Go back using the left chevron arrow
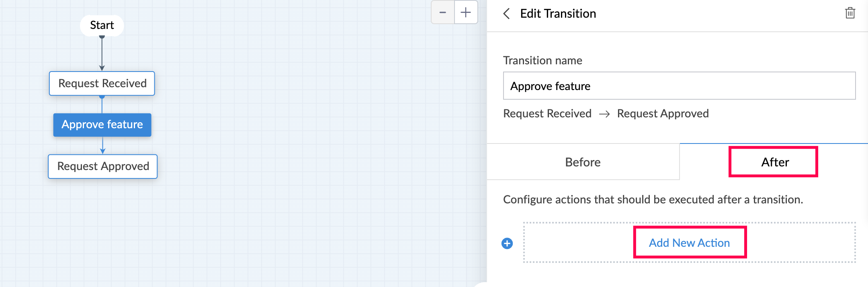Screen dimensions: 868x287 click(x=507, y=14)
